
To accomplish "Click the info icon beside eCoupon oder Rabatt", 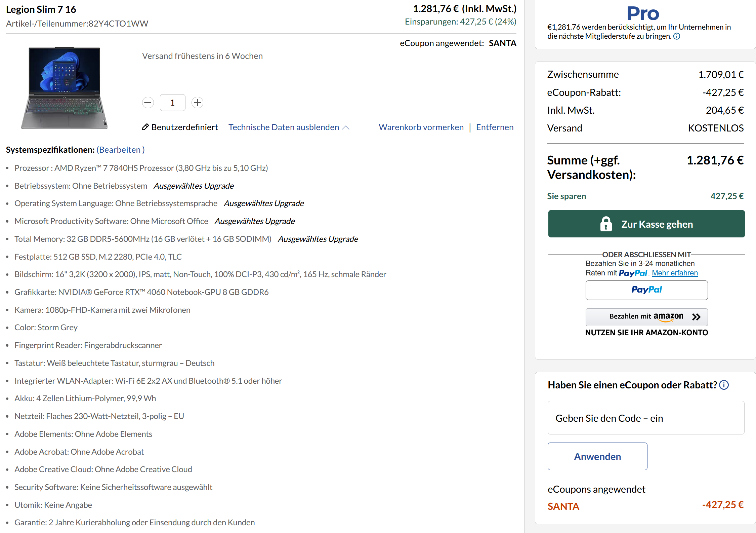I will point(724,385).
